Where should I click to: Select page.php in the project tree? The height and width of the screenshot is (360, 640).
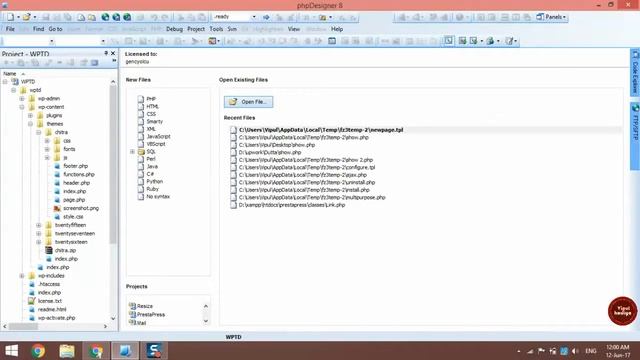click(74, 200)
